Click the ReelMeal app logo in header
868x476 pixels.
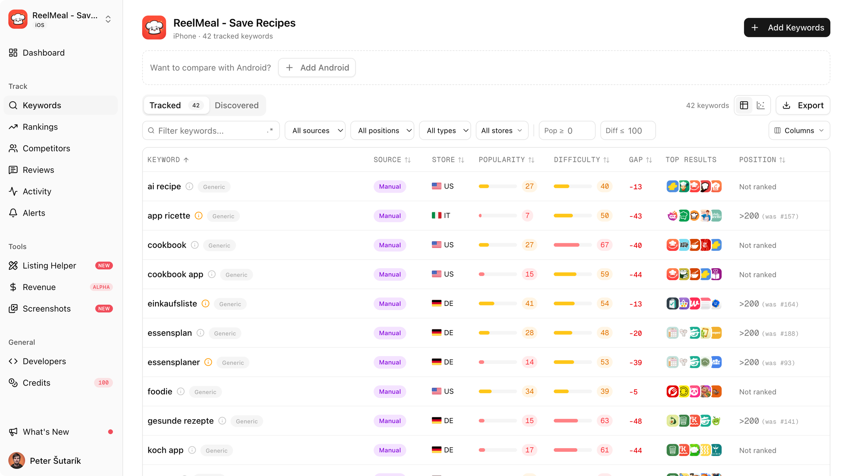[154, 28]
